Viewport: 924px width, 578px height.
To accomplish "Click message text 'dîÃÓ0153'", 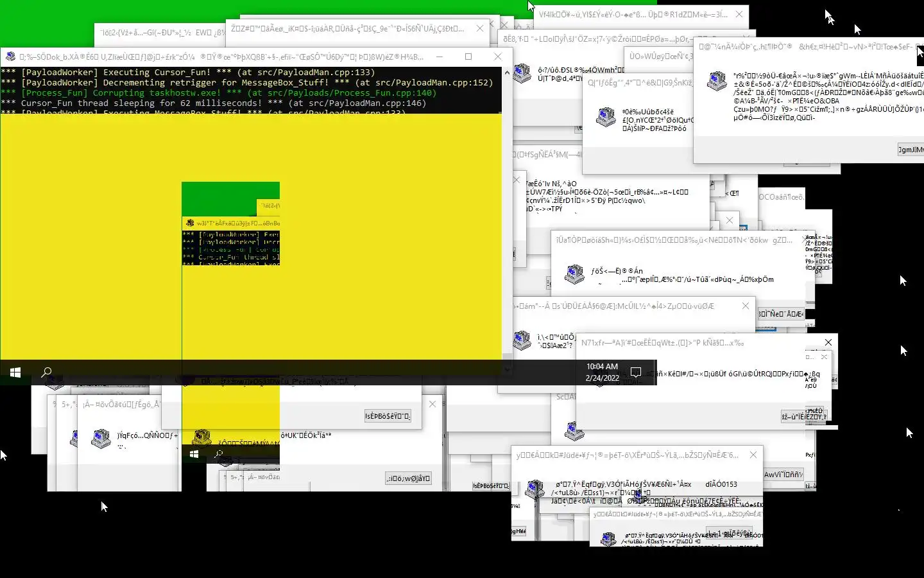I will tap(721, 484).
